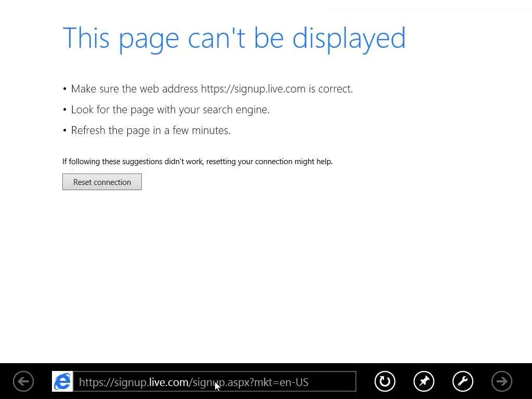Focus the address bar with signup.live.com URL
This screenshot has width=532, height=399.
click(215, 381)
